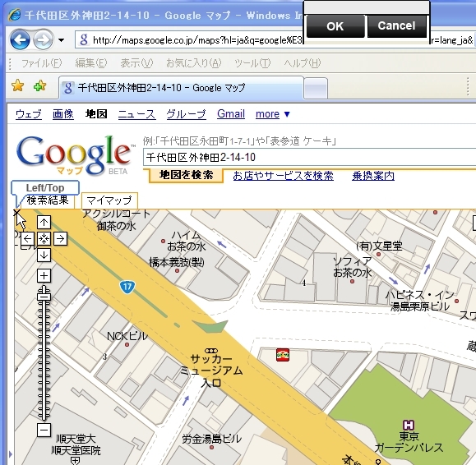
Task: Open the お気に入り(A) menu
Action: click(194, 63)
